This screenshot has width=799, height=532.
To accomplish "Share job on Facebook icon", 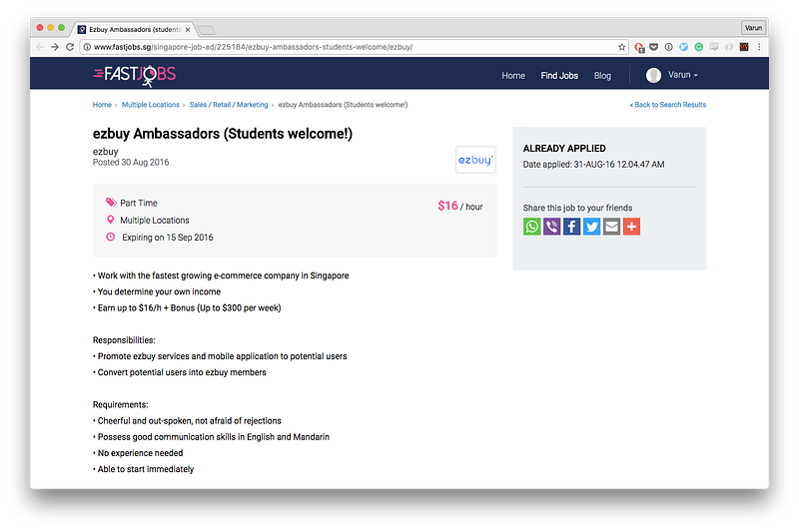I will point(571,227).
